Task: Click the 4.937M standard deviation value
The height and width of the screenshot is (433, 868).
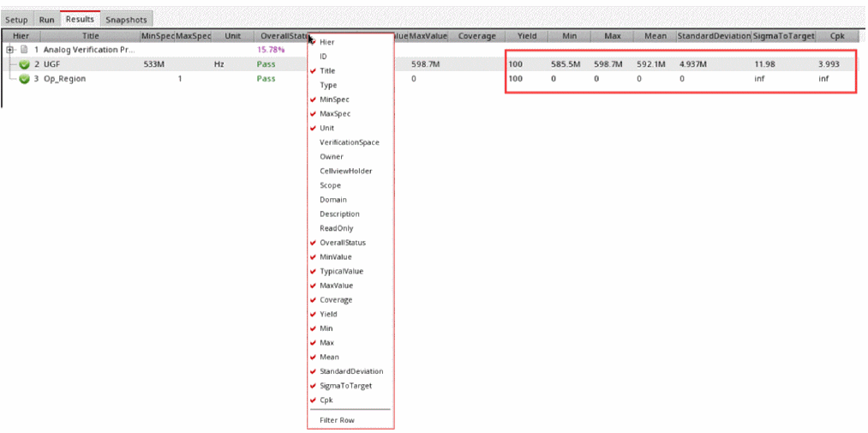Action: click(x=693, y=64)
